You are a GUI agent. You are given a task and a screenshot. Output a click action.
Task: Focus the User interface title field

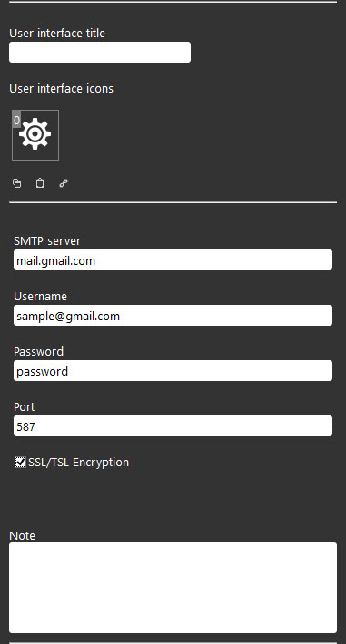point(100,53)
